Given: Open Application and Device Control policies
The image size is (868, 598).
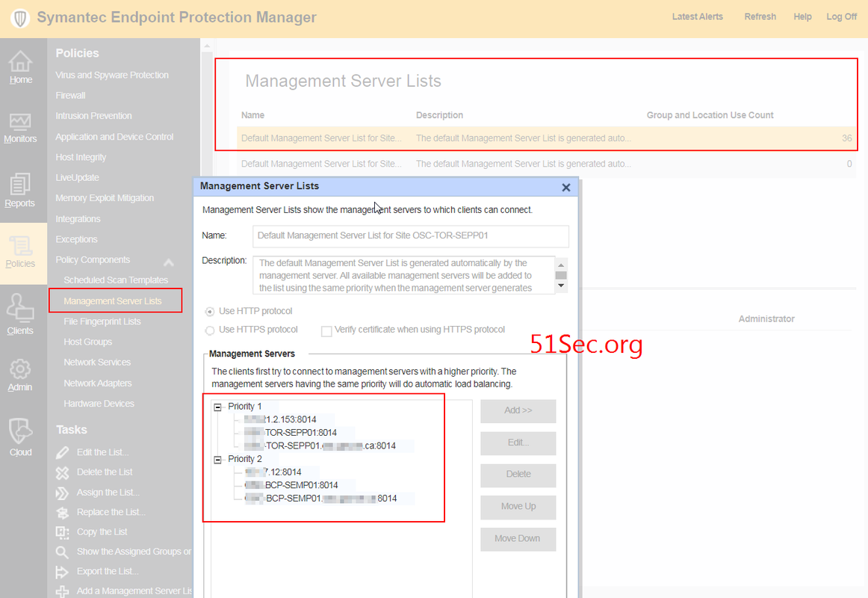Looking at the screenshot, I should [114, 137].
